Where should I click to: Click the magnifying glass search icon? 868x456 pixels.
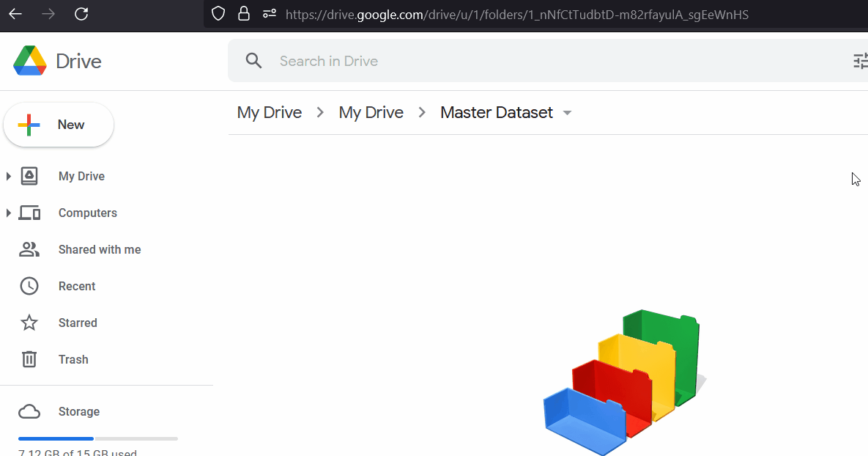pyautogui.click(x=253, y=61)
